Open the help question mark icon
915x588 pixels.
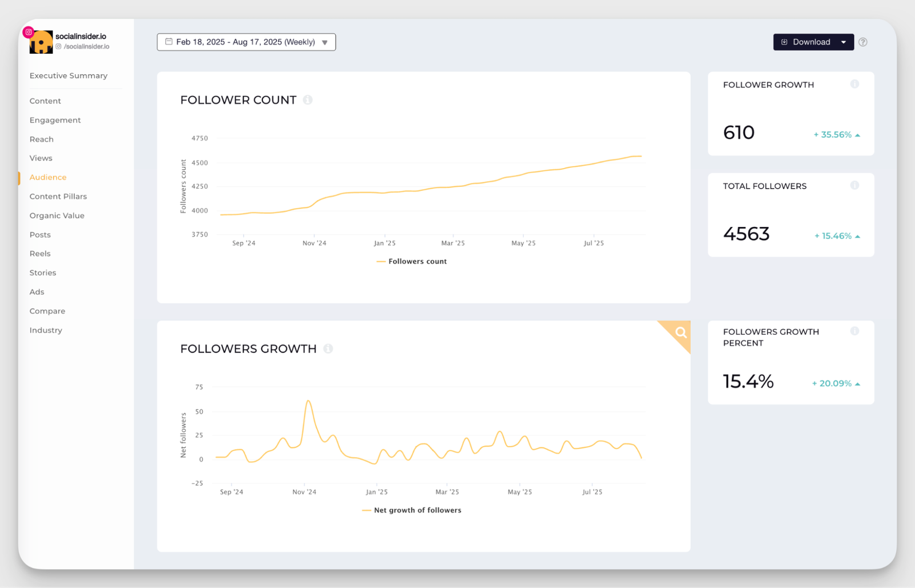coord(864,42)
